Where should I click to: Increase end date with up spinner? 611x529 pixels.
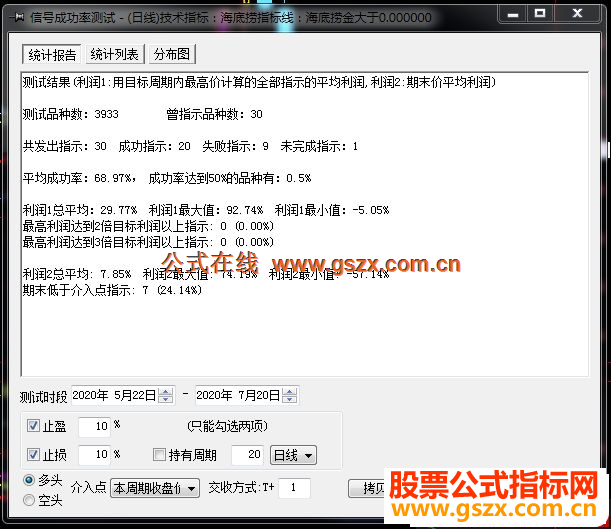[290, 392]
